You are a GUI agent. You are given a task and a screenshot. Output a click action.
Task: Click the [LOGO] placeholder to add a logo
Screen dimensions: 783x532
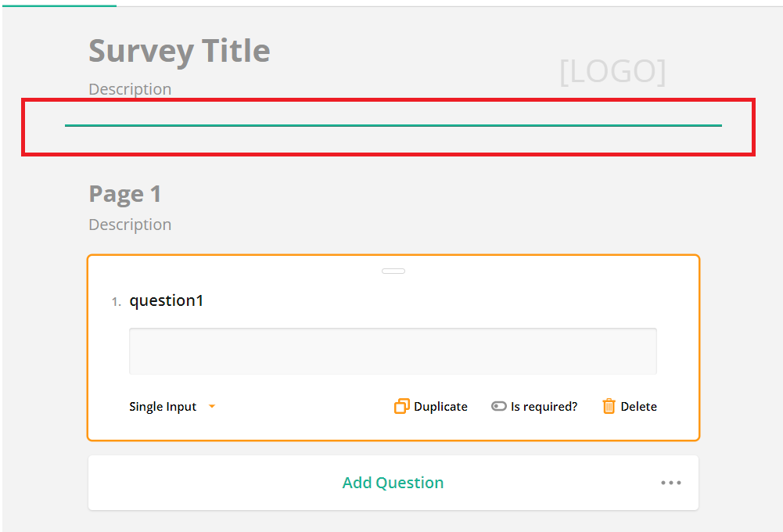click(612, 71)
